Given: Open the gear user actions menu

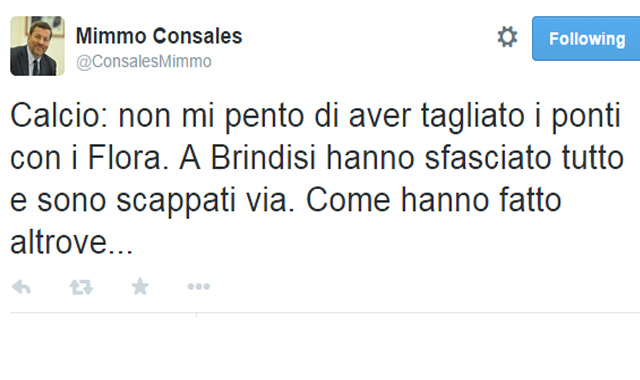Looking at the screenshot, I should [507, 37].
